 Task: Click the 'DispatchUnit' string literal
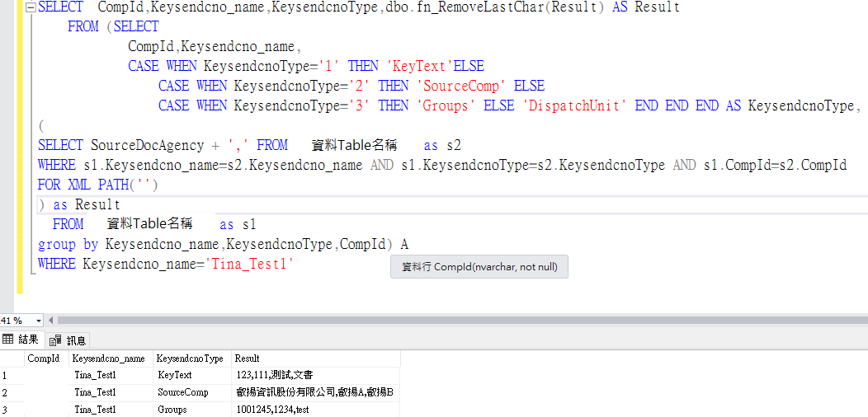click(576, 105)
